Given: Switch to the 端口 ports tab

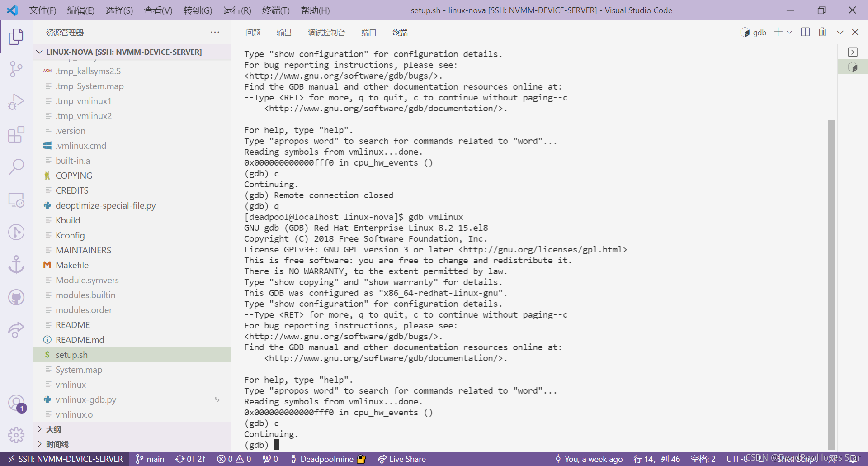Looking at the screenshot, I should 369,33.
